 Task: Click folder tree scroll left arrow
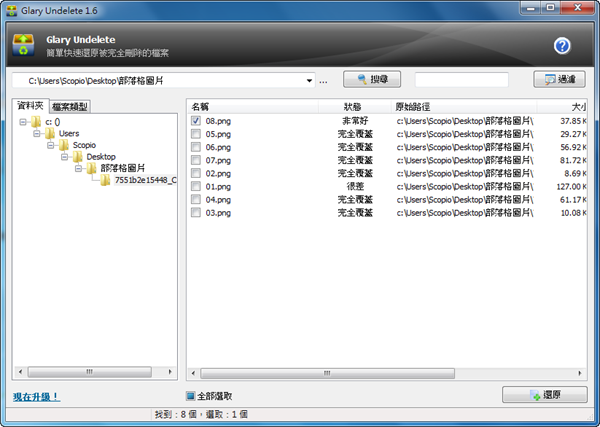click(x=20, y=372)
